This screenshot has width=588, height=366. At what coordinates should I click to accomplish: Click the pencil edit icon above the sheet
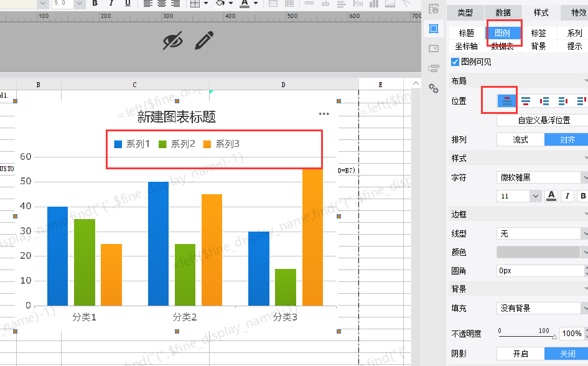coord(204,40)
